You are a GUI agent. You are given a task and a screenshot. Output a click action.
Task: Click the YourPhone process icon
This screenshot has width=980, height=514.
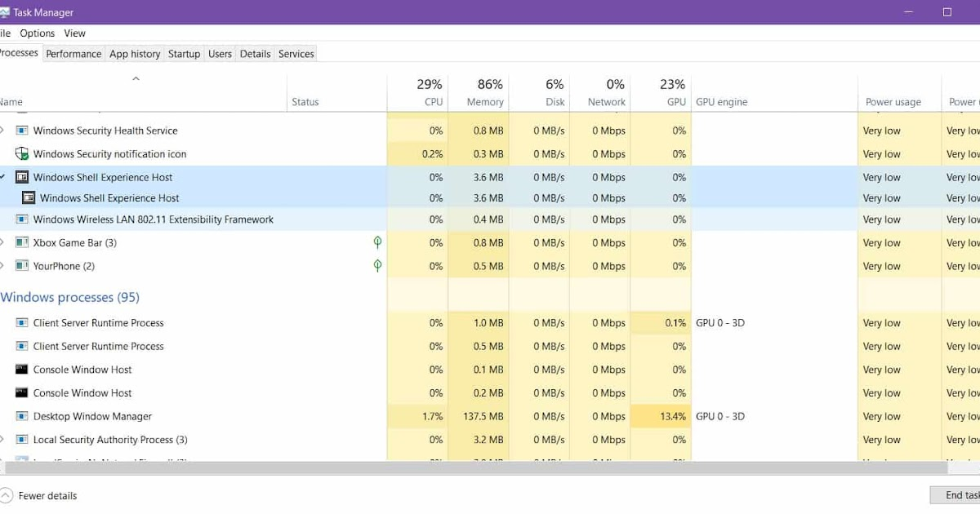tap(22, 266)
